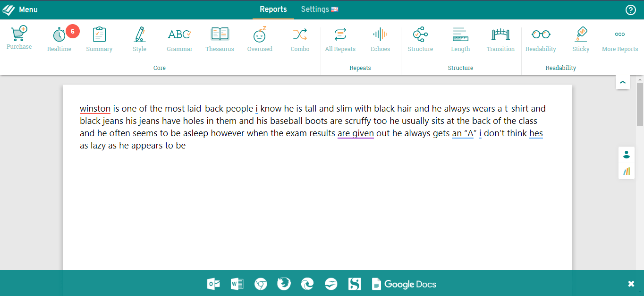Screen dimensions: 644x296
Task: Run the Grammar check report
Action: (x=179, y=40)
